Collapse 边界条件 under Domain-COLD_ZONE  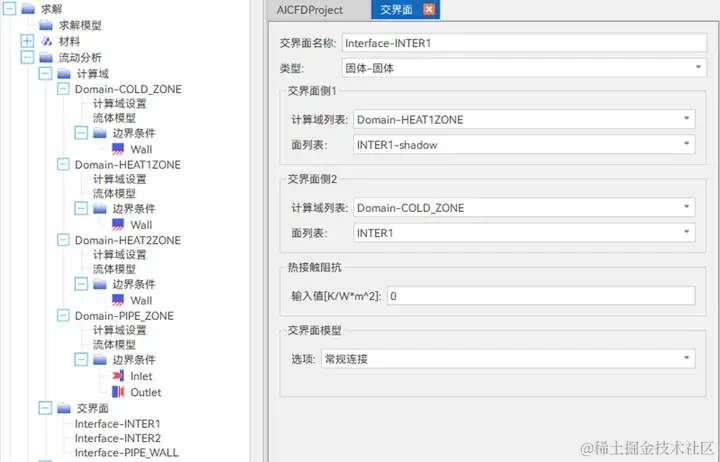(x=81, y=133)
